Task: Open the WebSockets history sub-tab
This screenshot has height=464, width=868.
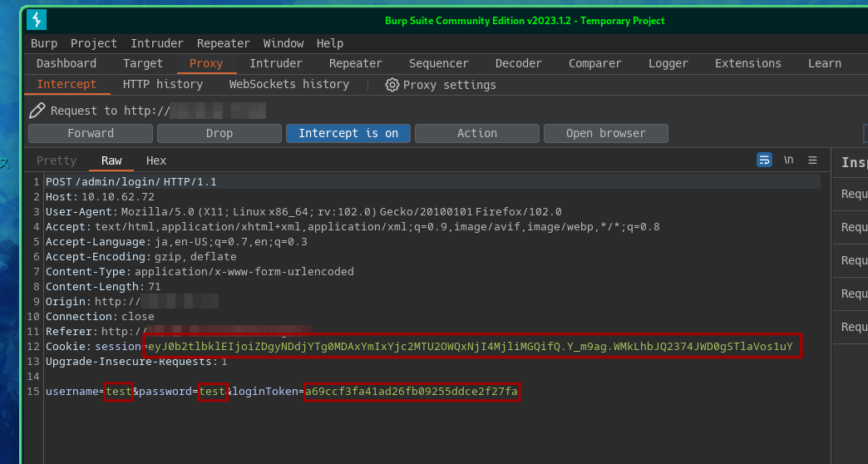Action: 289,84
